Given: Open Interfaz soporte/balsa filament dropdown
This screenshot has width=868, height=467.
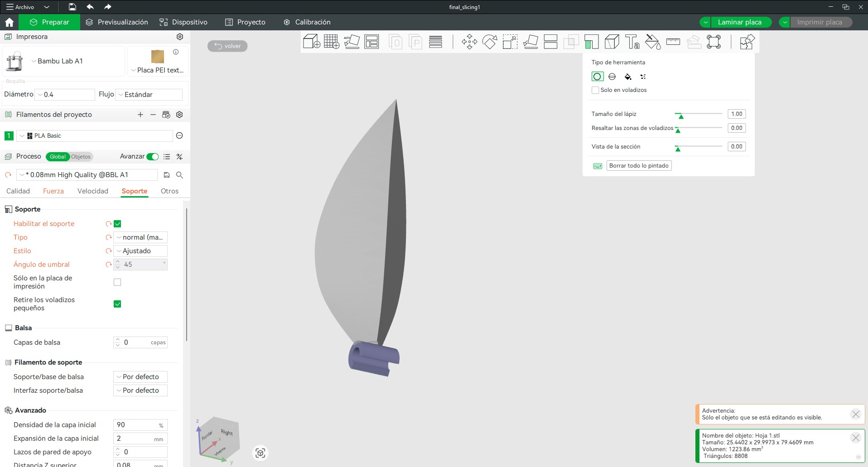Looking at the screenshot, I should [x=140, y=390].
